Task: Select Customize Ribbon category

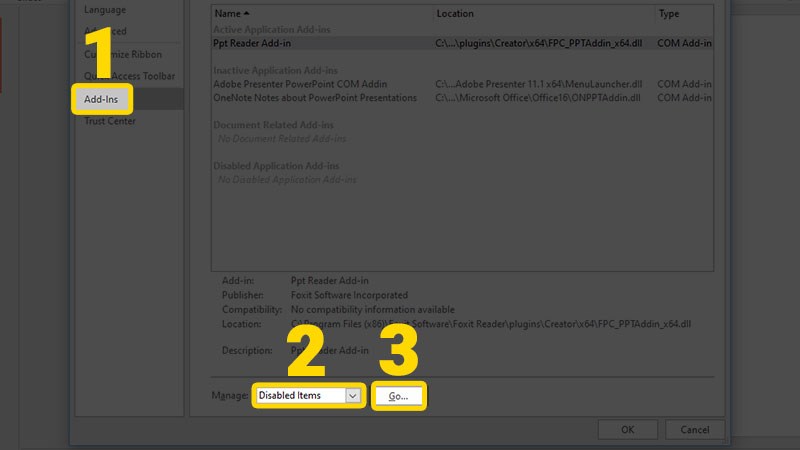Action: pos(123,54)
